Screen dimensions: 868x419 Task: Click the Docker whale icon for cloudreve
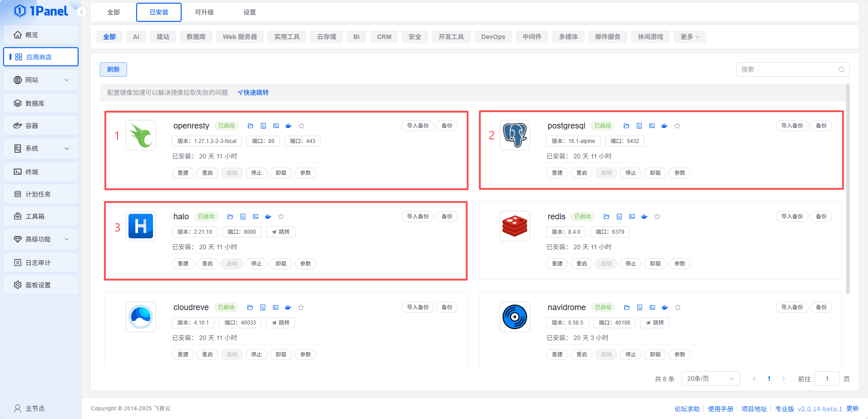(x=288, y=307)
